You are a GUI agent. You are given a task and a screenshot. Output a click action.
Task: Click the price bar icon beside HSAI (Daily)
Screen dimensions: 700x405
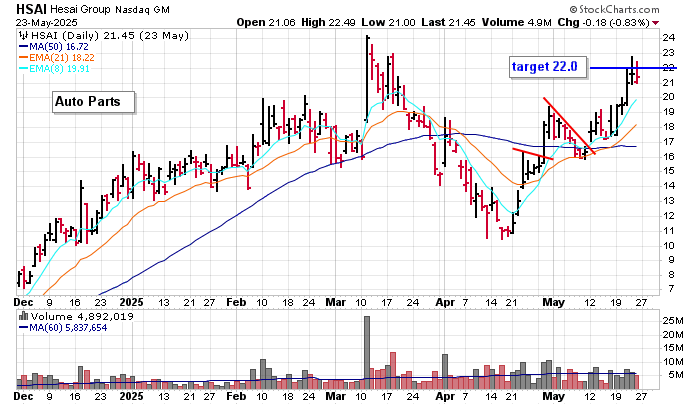(23, 36)
